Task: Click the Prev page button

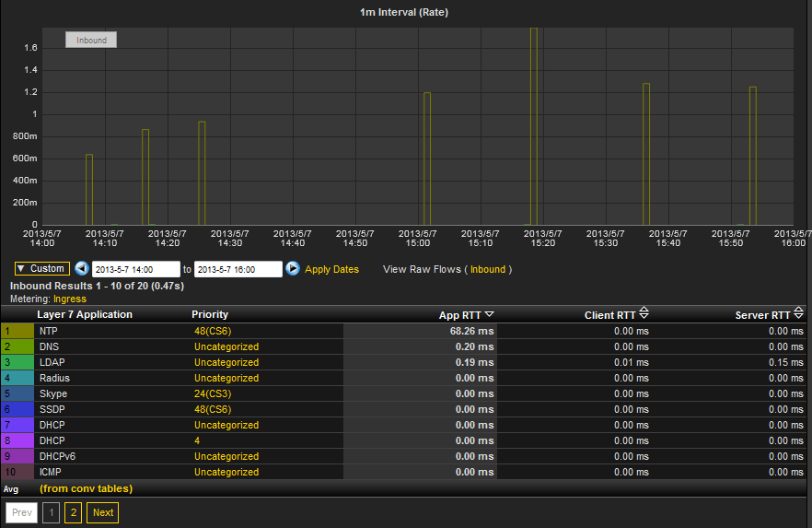Action: click(22, 512)
